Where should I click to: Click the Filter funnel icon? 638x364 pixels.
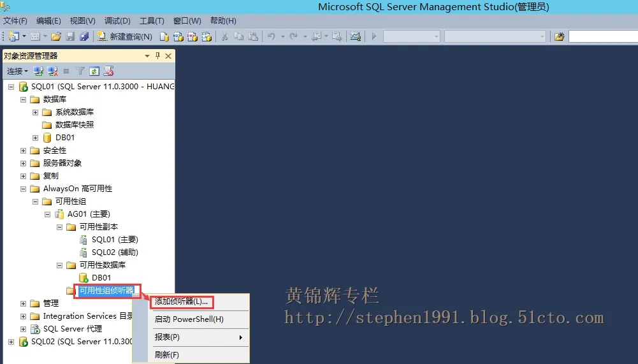(x=80, y=71)
